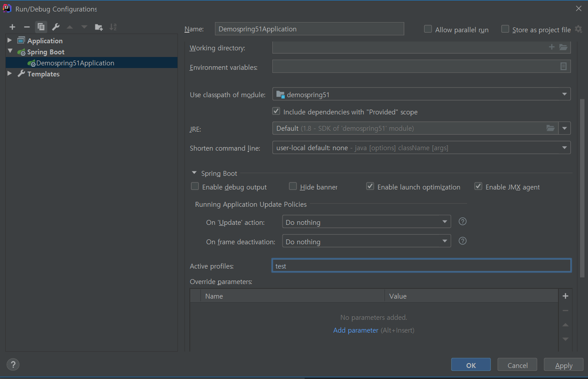Expand the Application tree node

10,40
